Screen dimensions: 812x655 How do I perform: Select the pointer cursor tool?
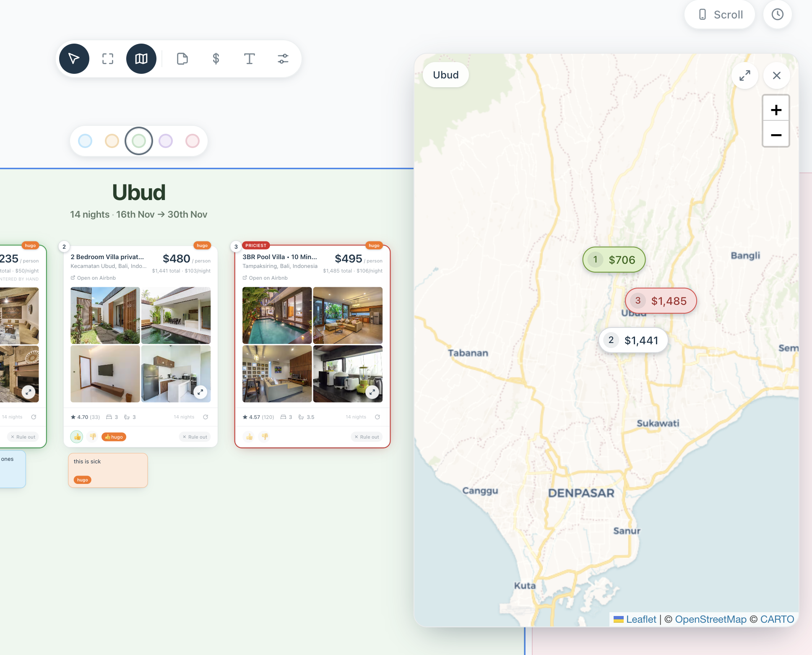point(74,59)
